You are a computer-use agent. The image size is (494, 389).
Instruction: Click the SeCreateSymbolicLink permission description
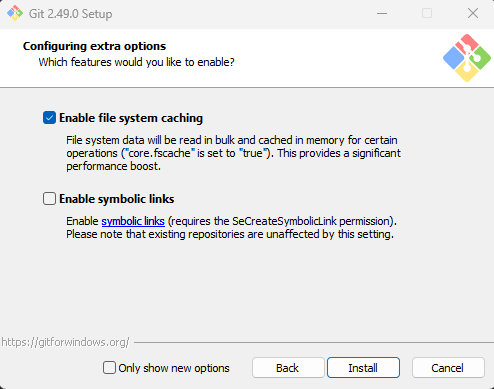pyautogui.click(x=231, y=228)
